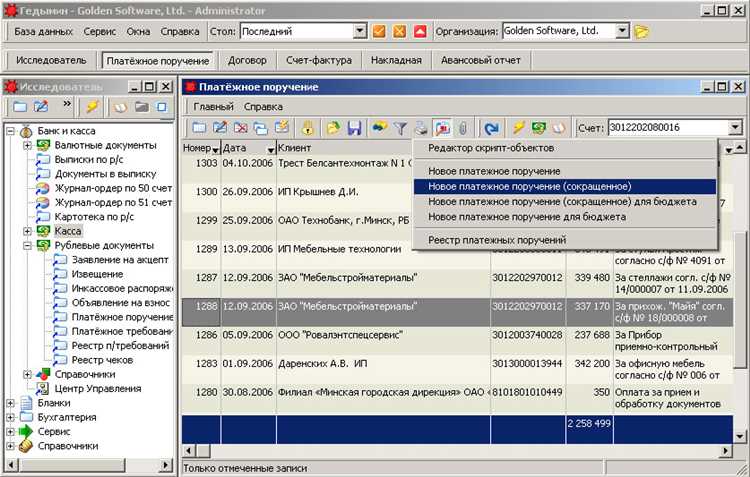Screen dimensions: 750x477
Task: Click the save (floppy disk) toolbar icon
Action: [354, 128]
